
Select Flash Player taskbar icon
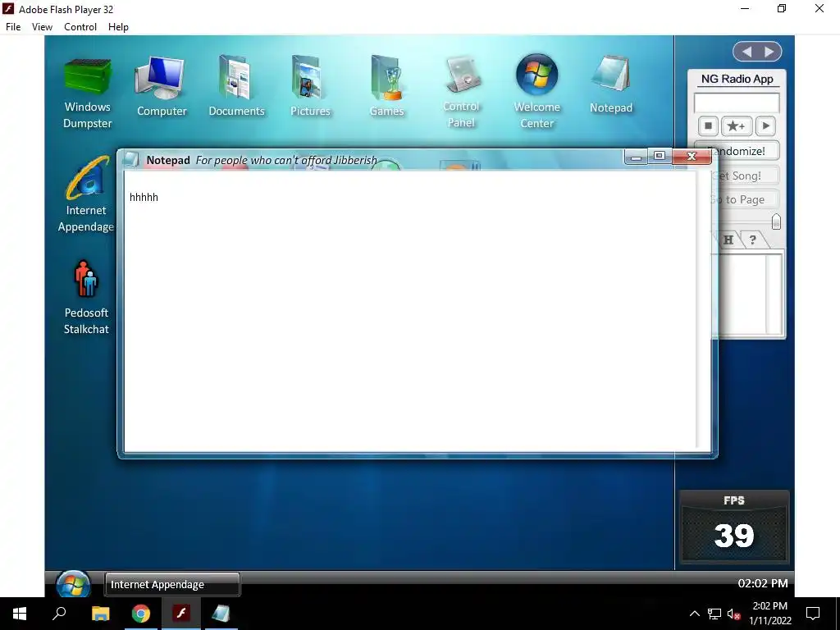tap(181, 614)
